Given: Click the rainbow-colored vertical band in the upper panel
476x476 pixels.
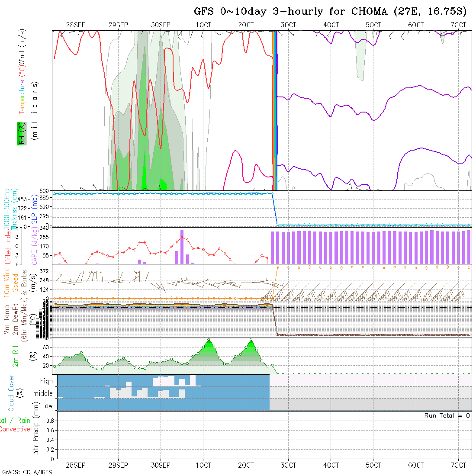Looking at the screenshot, I should 275,108.
